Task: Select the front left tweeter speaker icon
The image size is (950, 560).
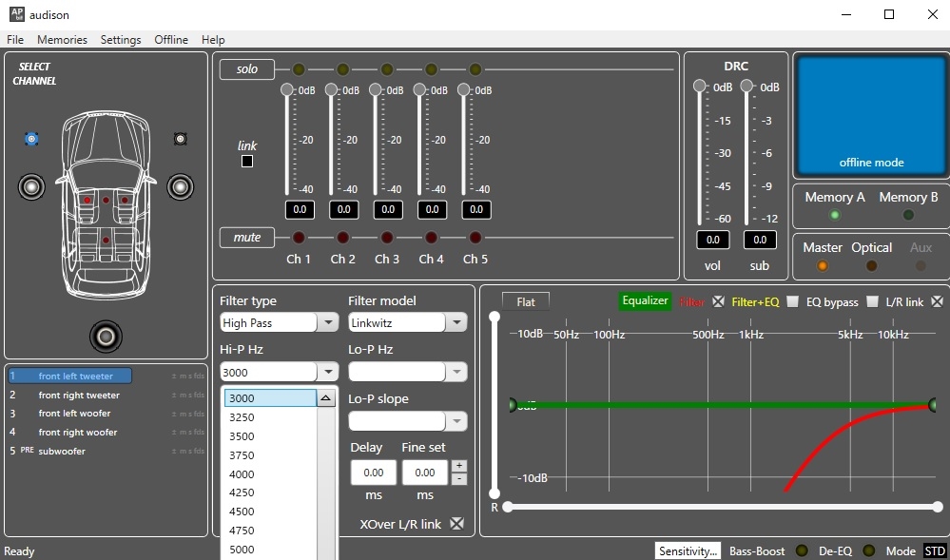Action: [x=32, y=139]
